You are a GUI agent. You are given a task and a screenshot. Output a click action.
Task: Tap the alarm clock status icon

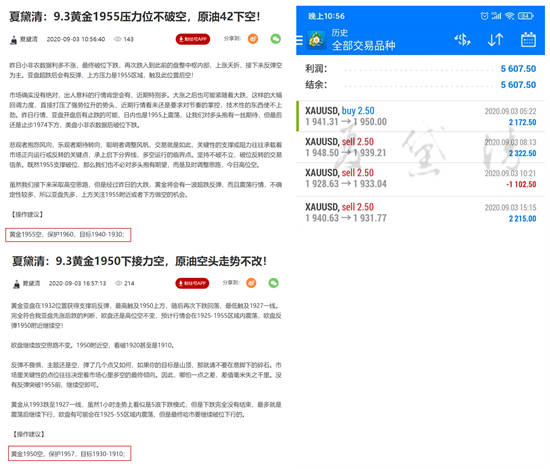coord(484,16)
